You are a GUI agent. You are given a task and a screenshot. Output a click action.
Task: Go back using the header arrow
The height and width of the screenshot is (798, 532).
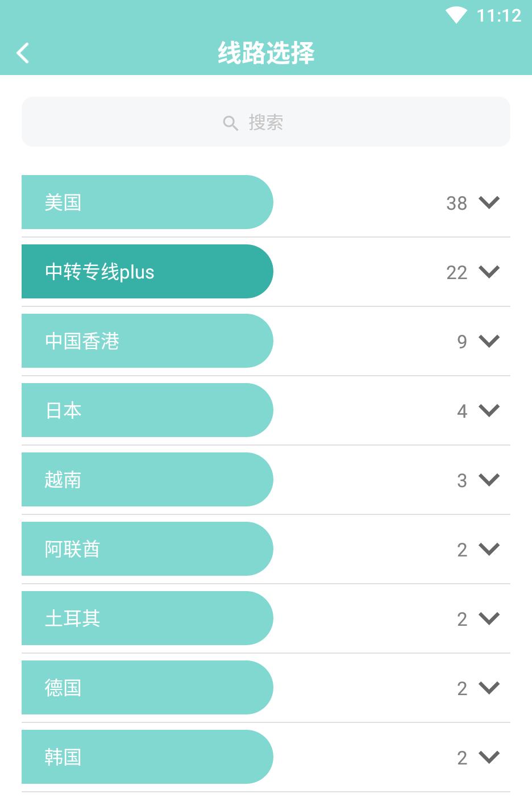tap(23, 53)
